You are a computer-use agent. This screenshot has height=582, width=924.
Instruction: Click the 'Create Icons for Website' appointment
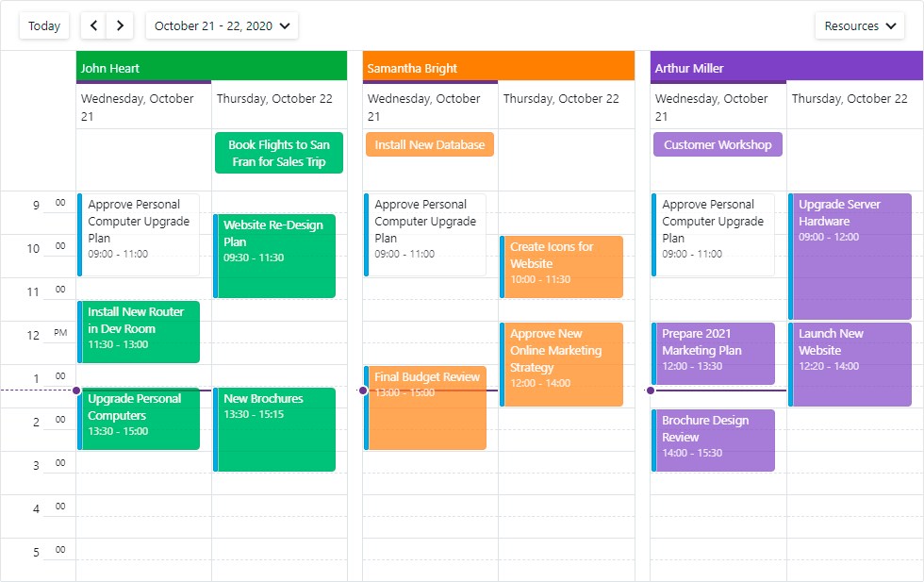click(x=562, y=267)
